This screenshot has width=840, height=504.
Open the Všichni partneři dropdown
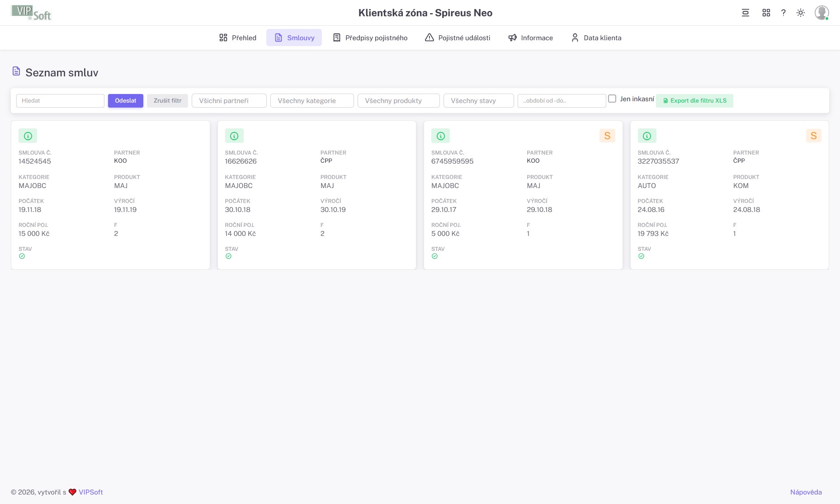229,101
